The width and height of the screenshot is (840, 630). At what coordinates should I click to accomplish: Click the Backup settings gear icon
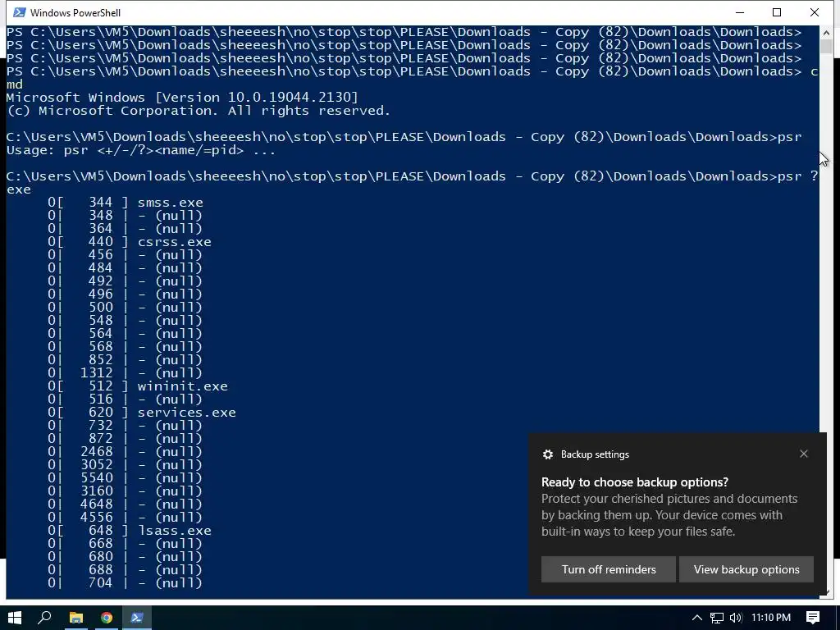pyautogui.click(x=547, y=454)
